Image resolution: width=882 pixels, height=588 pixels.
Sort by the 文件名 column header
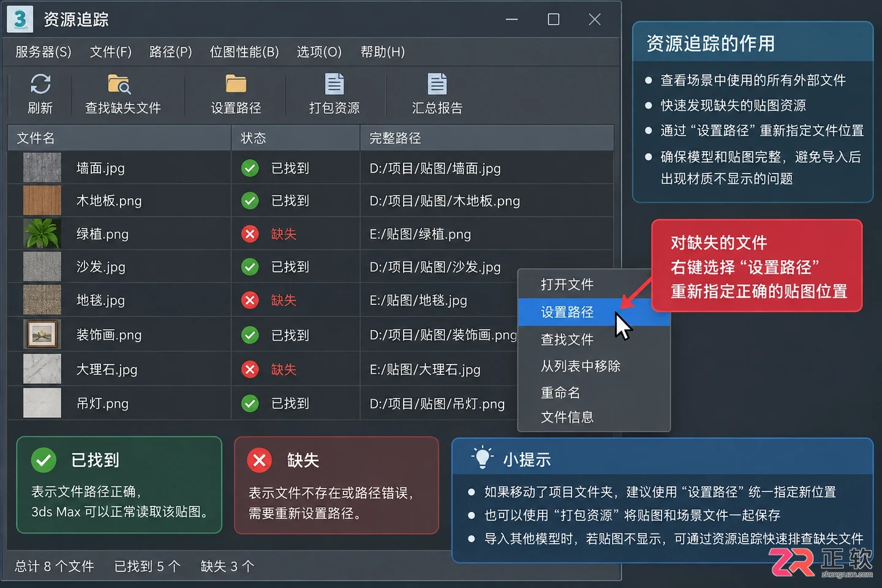[119, 138]
